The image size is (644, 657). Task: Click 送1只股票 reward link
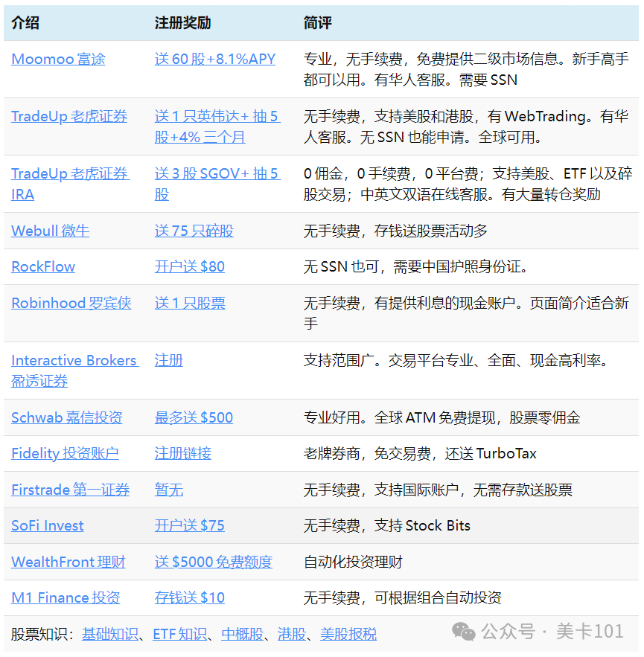pyautogui.click(x=190, y=303)
